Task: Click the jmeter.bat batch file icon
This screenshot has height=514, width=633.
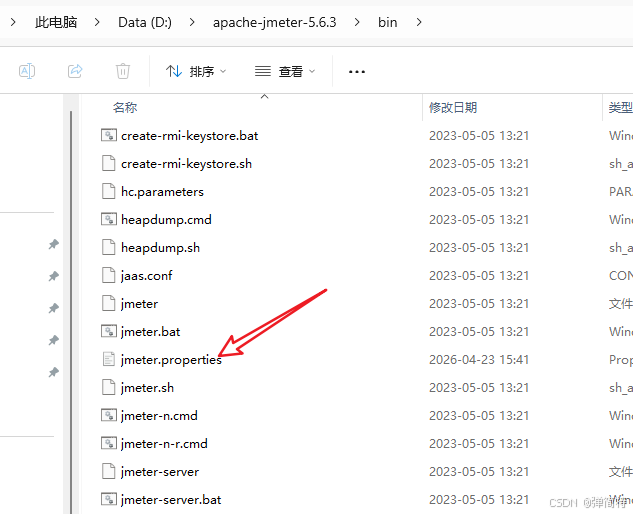Action: coord(109,331)
